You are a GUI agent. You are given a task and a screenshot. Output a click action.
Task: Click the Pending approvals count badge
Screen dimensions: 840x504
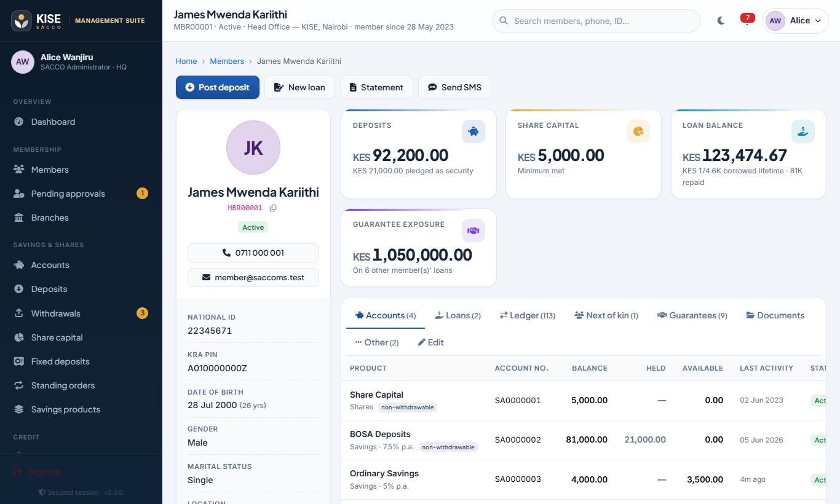point(142,194)
